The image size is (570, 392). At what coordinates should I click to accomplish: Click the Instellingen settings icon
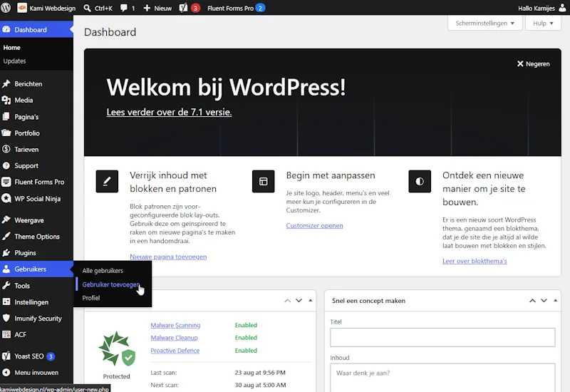(6, 301)
